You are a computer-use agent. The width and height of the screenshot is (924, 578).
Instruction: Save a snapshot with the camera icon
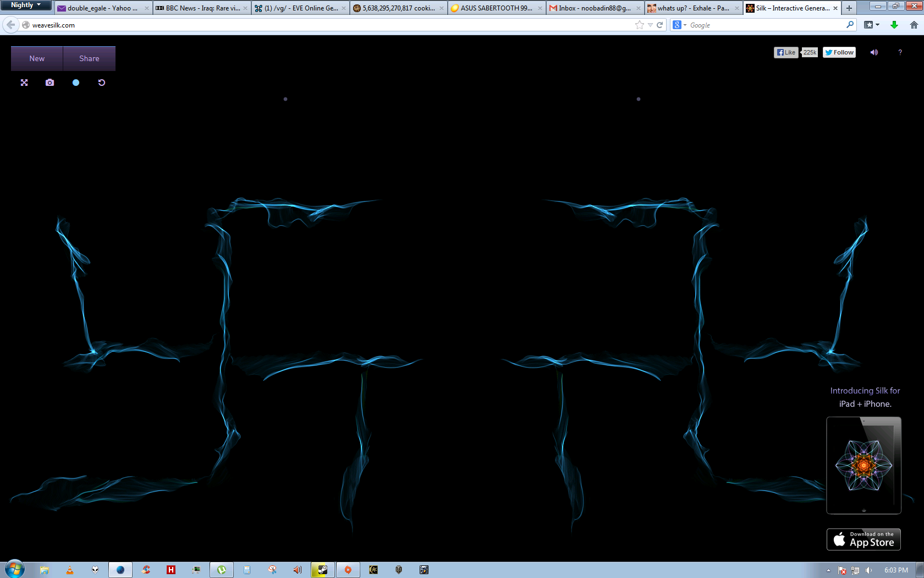click(x=50, y=83)
